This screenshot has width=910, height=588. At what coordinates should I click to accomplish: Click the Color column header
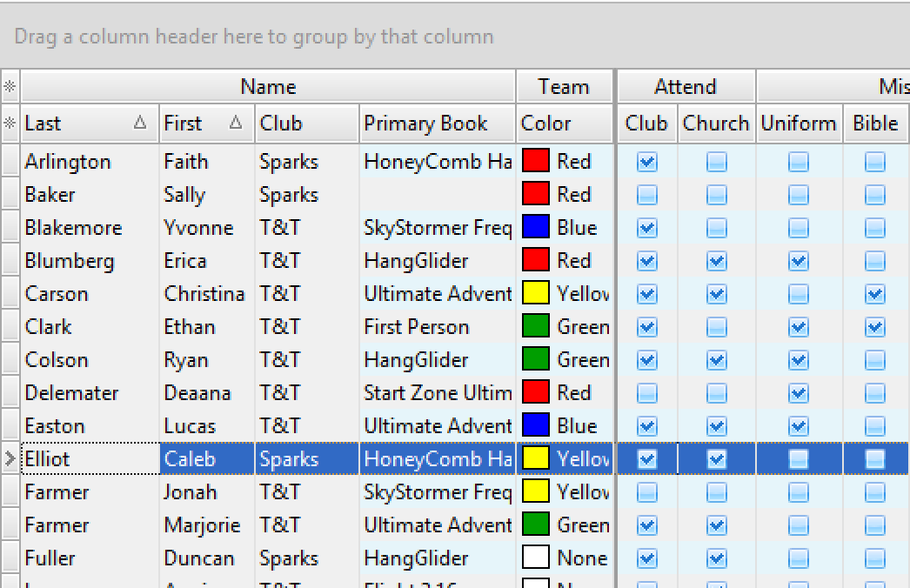click(564, 124)
